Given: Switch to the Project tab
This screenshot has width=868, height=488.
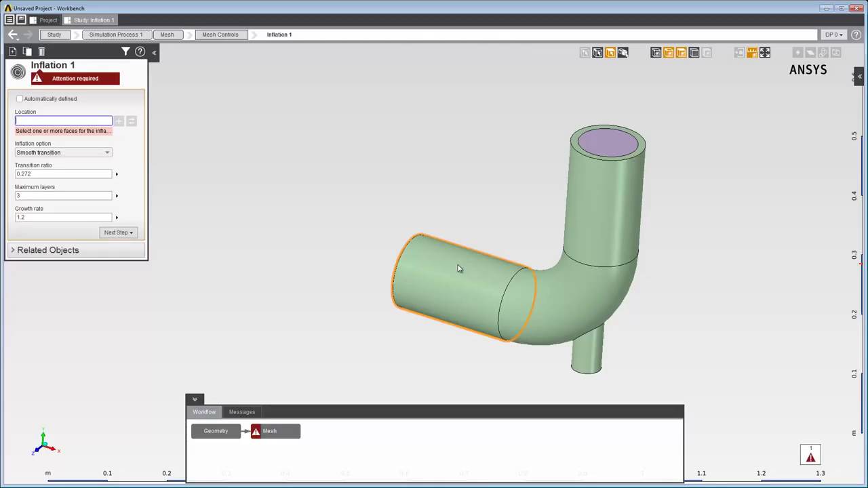Looking at the screenshot, I should [x=44, y=20].
